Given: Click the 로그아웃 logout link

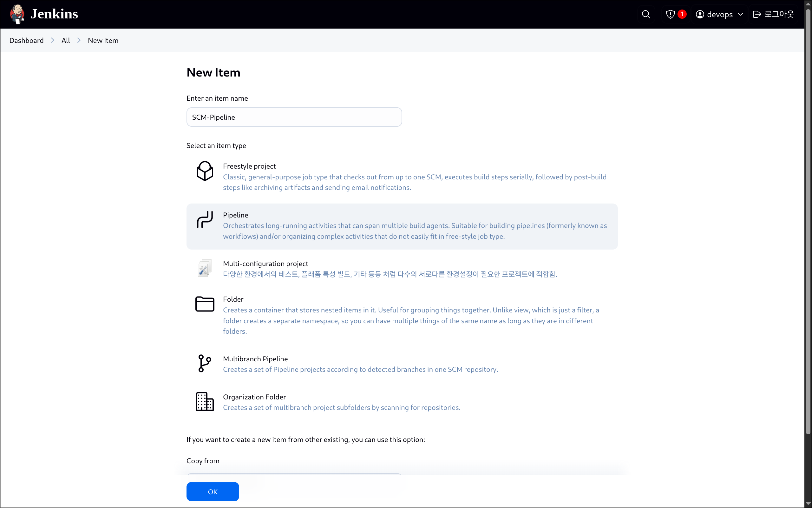Looking at the screenshot, I should pos(773,14).
